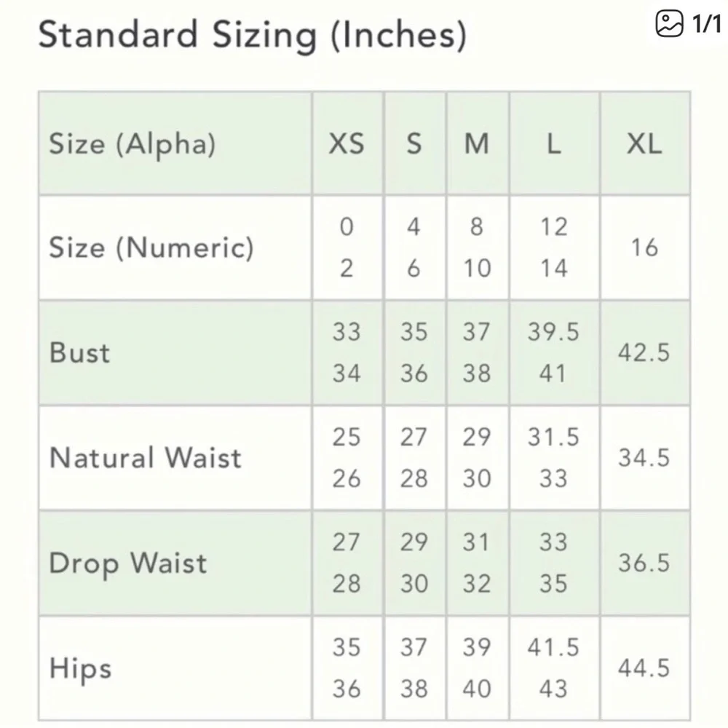Click the 36.5 drop waist value
Image resolution: width=728 pixels, height=728 pixels.
click(x=644, y=563)
